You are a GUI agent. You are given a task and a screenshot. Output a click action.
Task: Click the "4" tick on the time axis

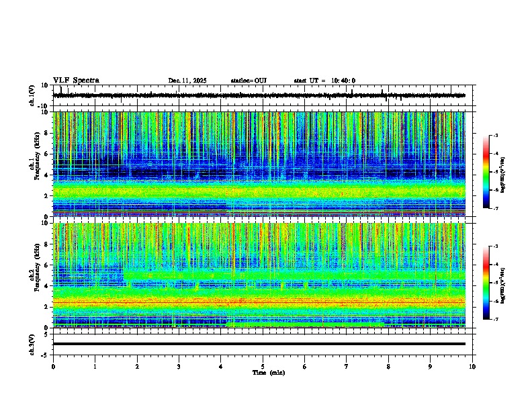pos(221,367)
